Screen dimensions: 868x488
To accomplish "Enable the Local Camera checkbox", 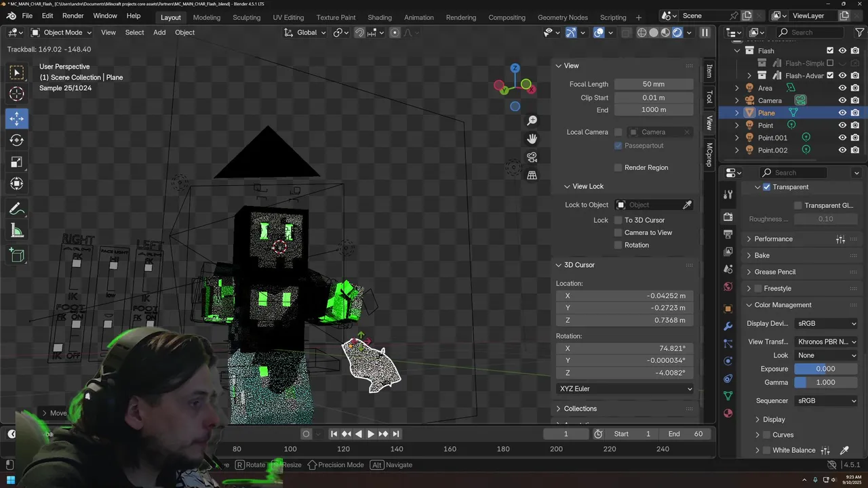I will [x=618, y=132].
